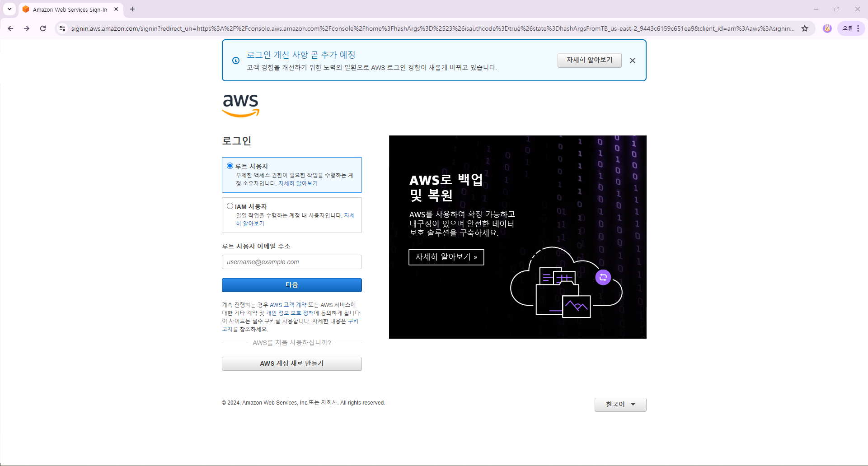Click 자세히 알아보기 button in the banner
The height and width of the screenshot is (466, 868).
tap(589, 60)
